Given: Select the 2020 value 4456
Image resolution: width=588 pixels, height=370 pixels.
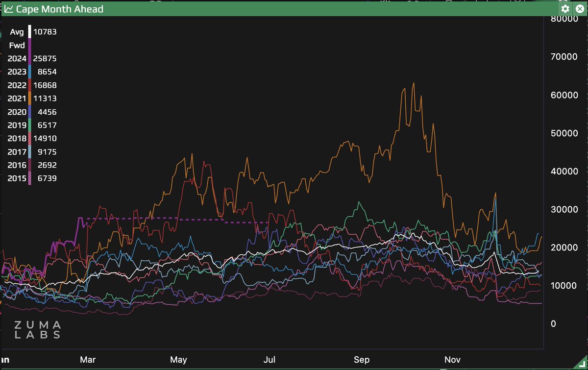Looking at the screenshot, I should coord(47,112).
